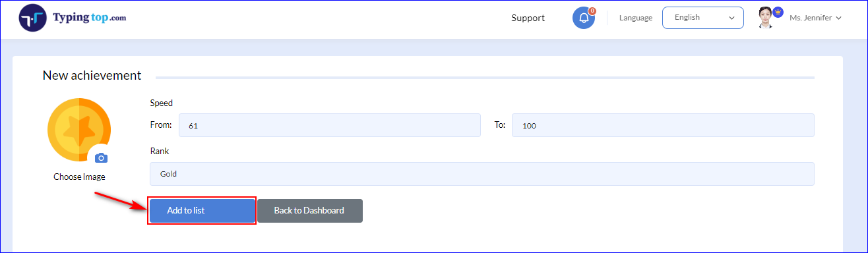
Task: Click the Choose image label
Action: tap(79, 177)
